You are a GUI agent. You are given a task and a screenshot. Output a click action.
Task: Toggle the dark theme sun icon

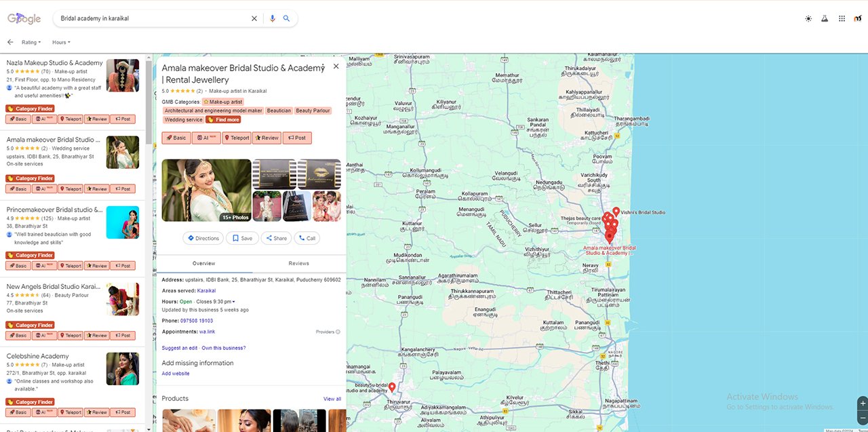pyautogui.click(x=808, y=19)
